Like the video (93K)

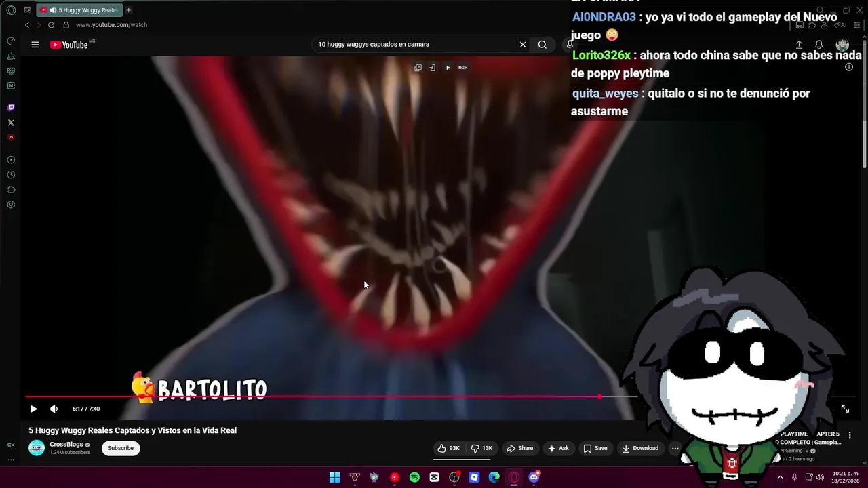click(x=448, y=448)
